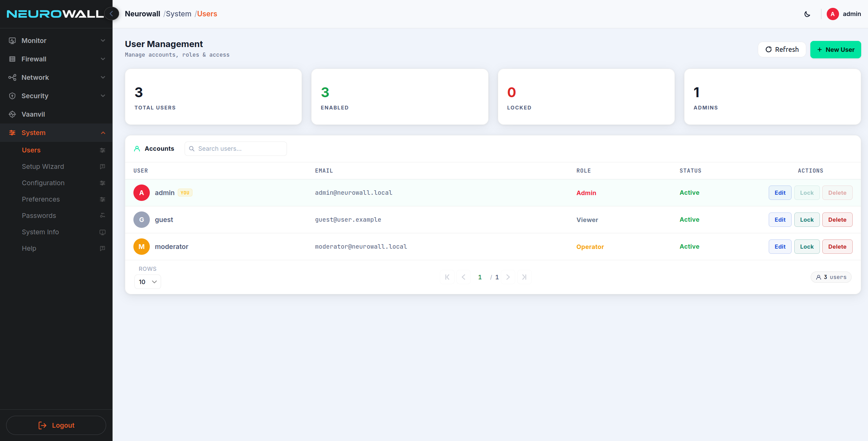Click the icon beside Setup Wizard

[102, 166]
